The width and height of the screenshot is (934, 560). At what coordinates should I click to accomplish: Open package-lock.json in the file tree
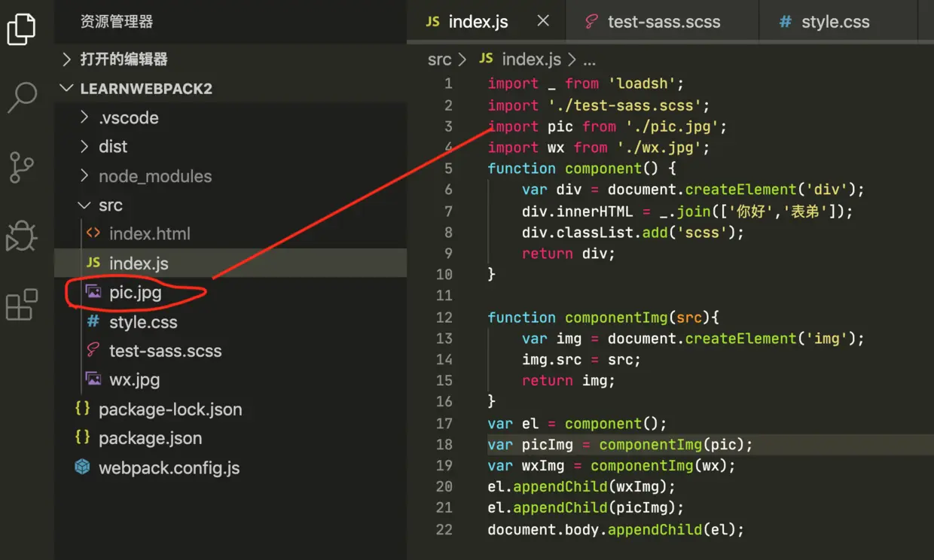pyautogui.click(x=230, y=409)
